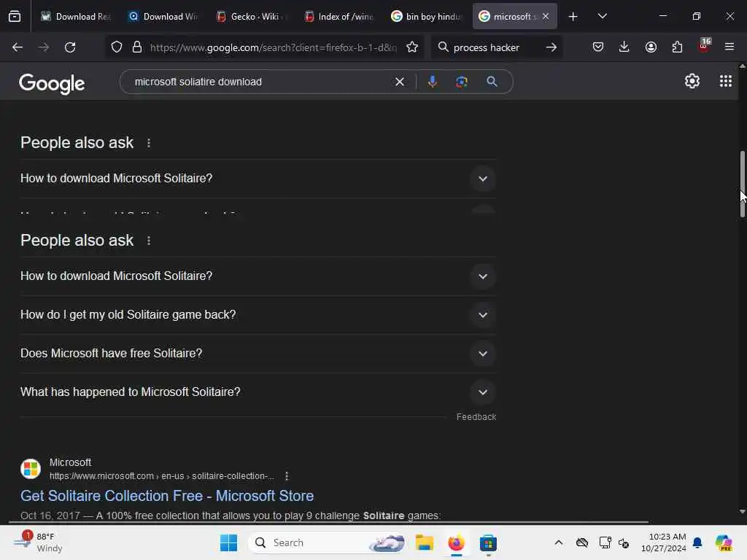Clear Google search box text
The width and height of the screenshot is (747, 560).
400,82
